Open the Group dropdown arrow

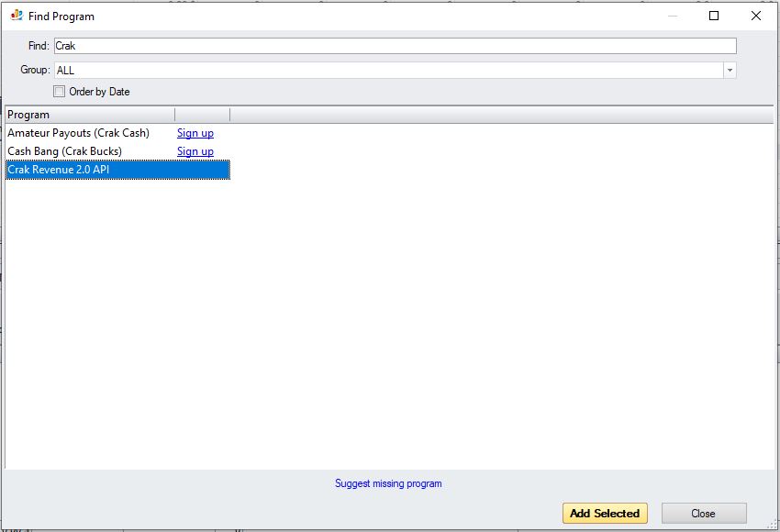tap(730, 70)
